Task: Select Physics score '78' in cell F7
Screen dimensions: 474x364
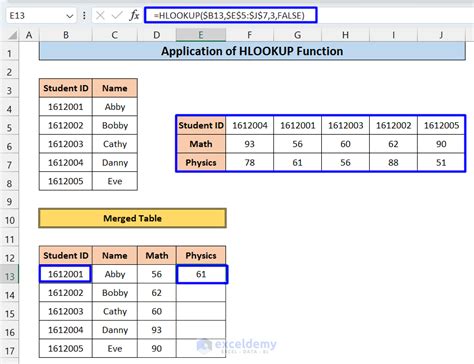Action: click(249, 163)
